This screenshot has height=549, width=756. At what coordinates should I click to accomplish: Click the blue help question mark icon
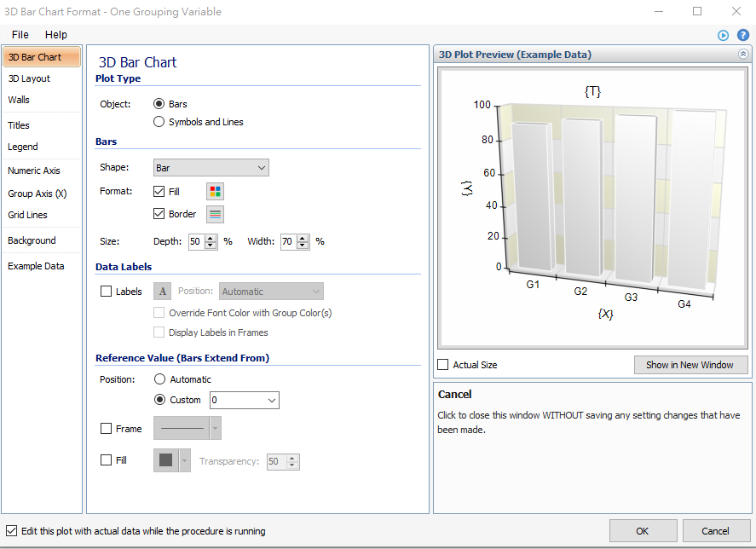(x=742, y=35)
